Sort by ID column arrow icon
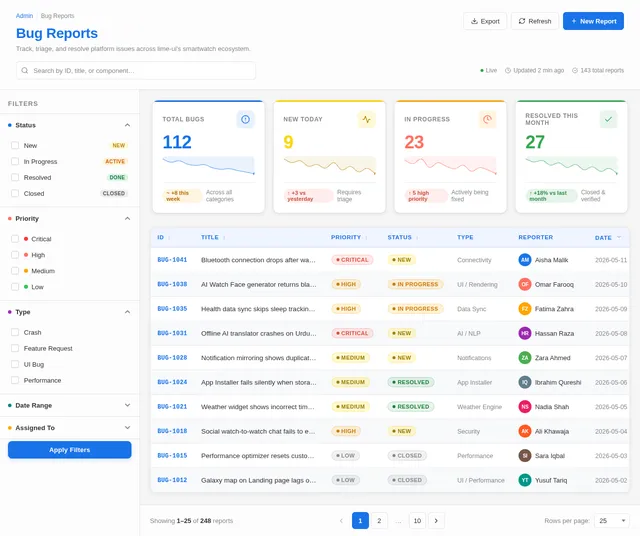The width and height of the screenshot is (640, 536). [169, 238]
